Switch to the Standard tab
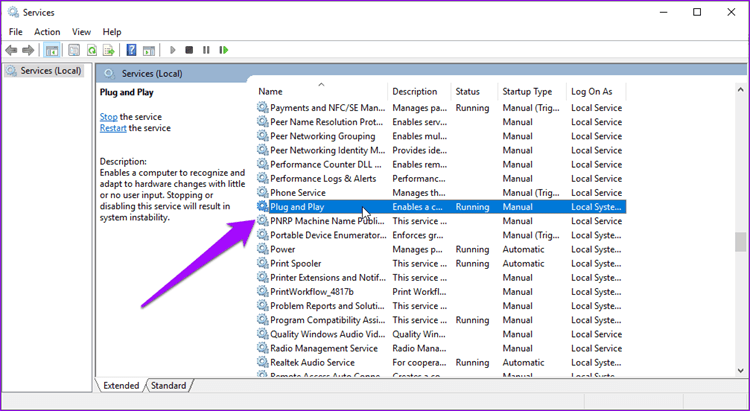The image size is (750, 411). pos(169,386)
